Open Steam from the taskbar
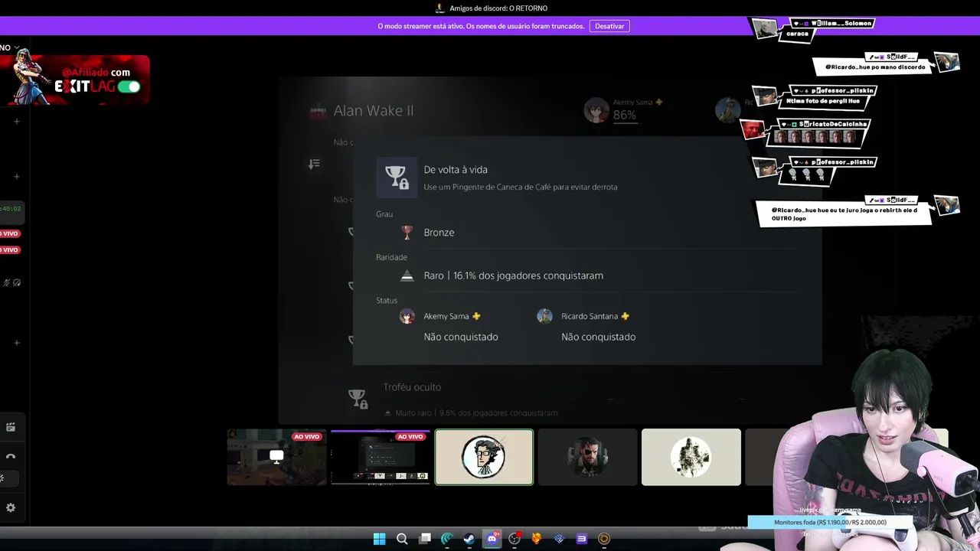Screen dimensions: 980x551 coord(469,539)
